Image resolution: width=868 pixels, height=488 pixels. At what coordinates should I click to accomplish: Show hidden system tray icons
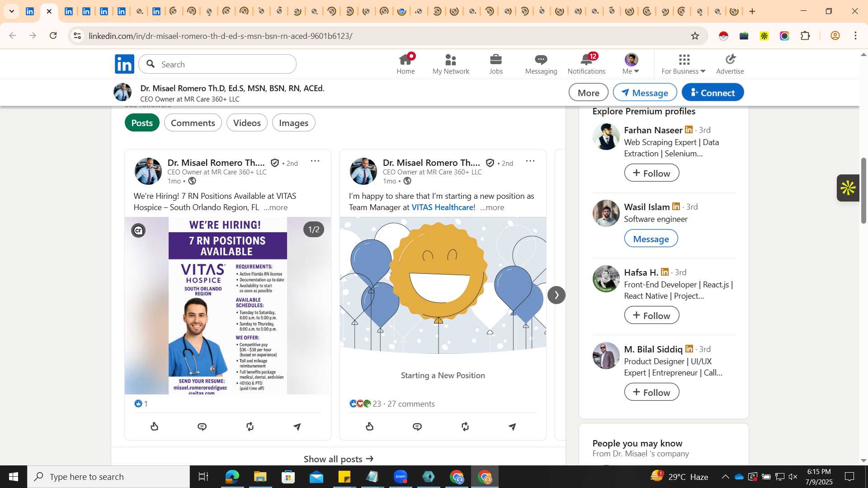(x=725, y=477)
